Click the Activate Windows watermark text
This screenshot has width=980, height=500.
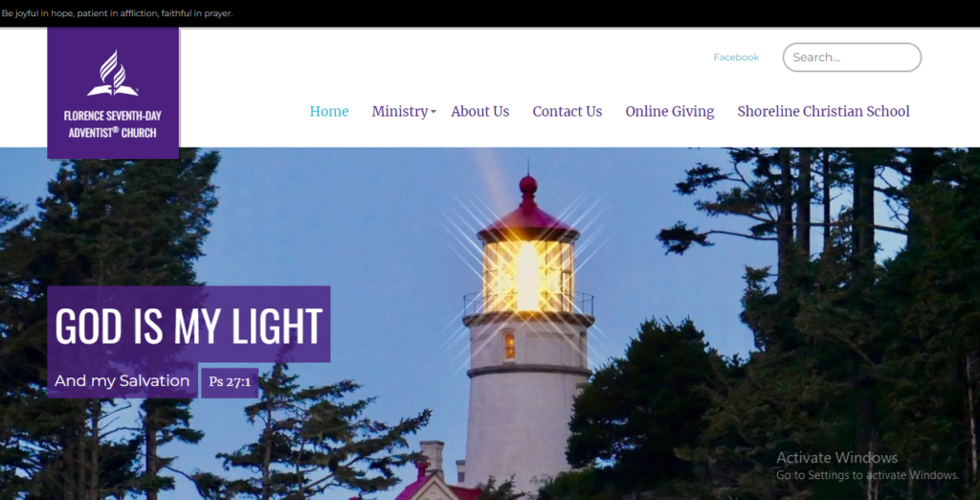867,466
